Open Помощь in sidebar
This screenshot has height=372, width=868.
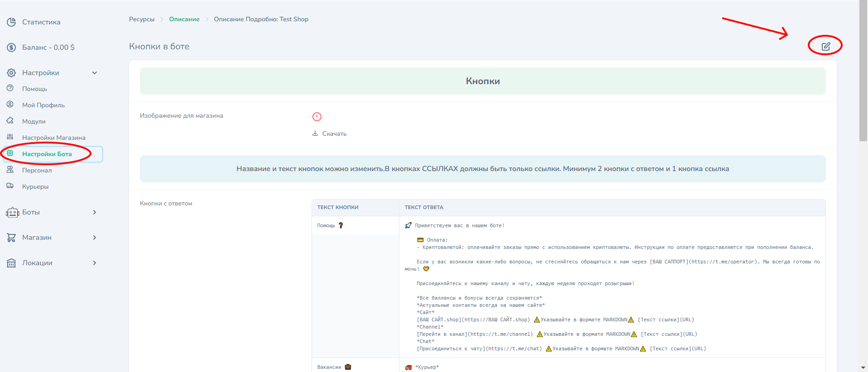pyautogui.click(x=35, y=89)
